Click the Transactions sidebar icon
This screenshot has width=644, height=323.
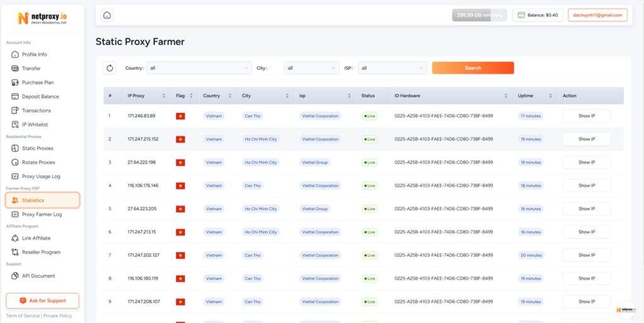click(15, 111)
